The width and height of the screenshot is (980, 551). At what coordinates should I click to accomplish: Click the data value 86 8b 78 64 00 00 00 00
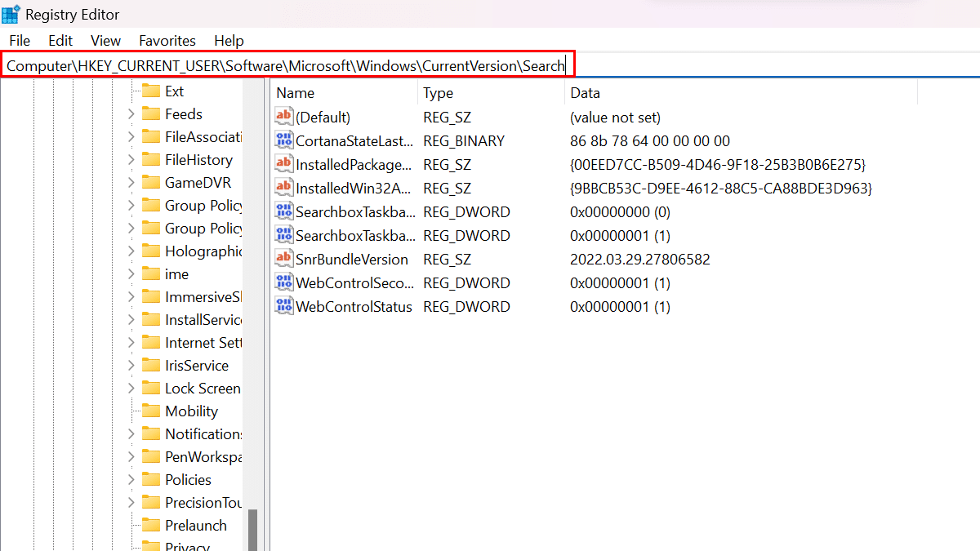[x=650, y=140]
